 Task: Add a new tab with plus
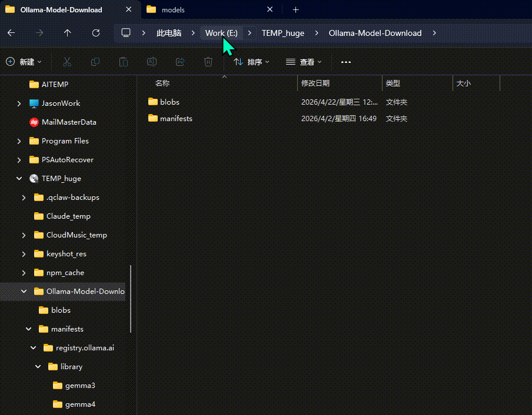pyautogui.click(x=295, y=10)
